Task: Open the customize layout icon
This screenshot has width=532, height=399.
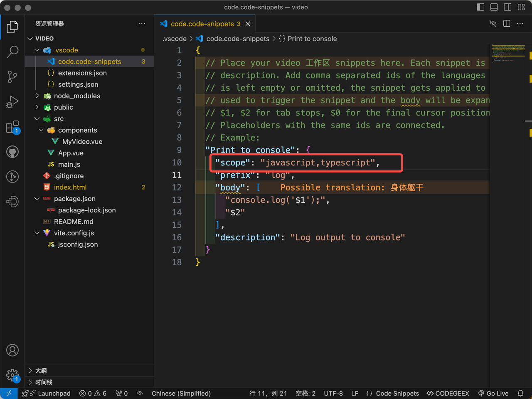Action: 521,7
